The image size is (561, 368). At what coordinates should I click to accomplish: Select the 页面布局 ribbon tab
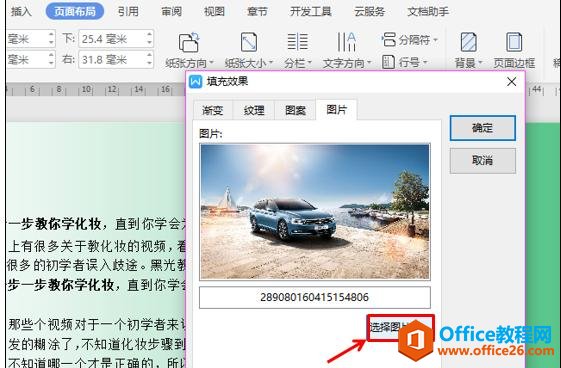coord(75,12)
